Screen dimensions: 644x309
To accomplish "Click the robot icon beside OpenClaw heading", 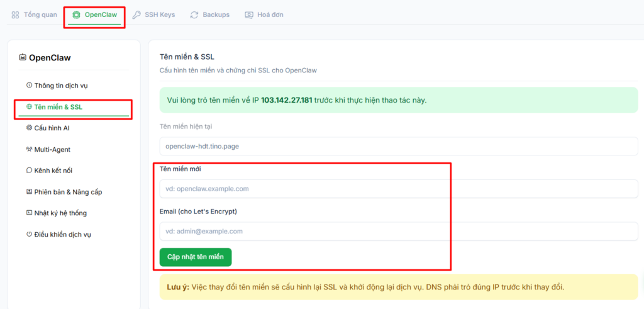I will (23, 57).
